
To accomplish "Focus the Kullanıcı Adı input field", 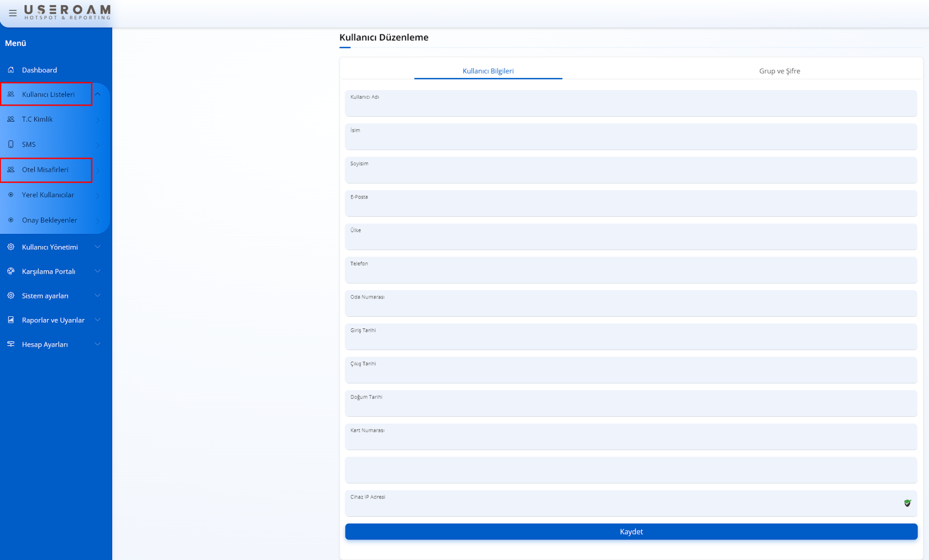I will (x=630, y=106).
